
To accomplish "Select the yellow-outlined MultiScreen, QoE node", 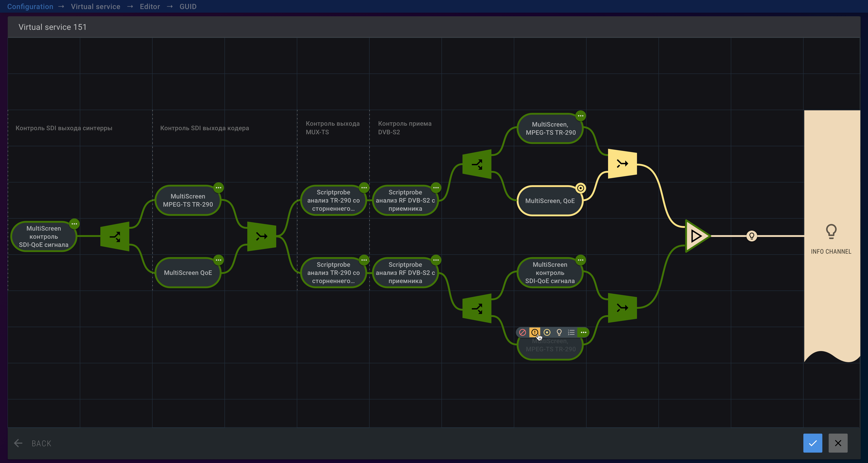I will 550,201.
